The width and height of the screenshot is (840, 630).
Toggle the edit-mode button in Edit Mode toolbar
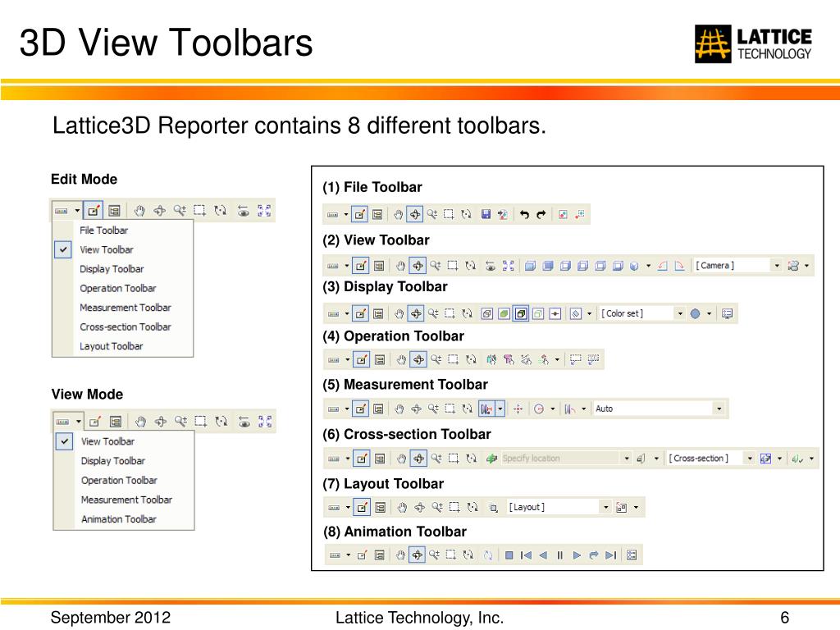click(94, 211)
